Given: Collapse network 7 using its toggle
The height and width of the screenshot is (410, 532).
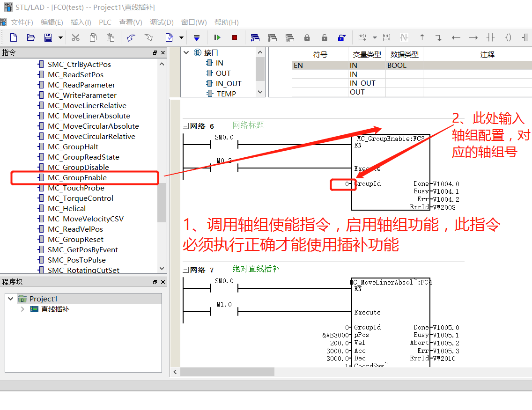Looking at the screenshot, I should [x=186, y=270].
